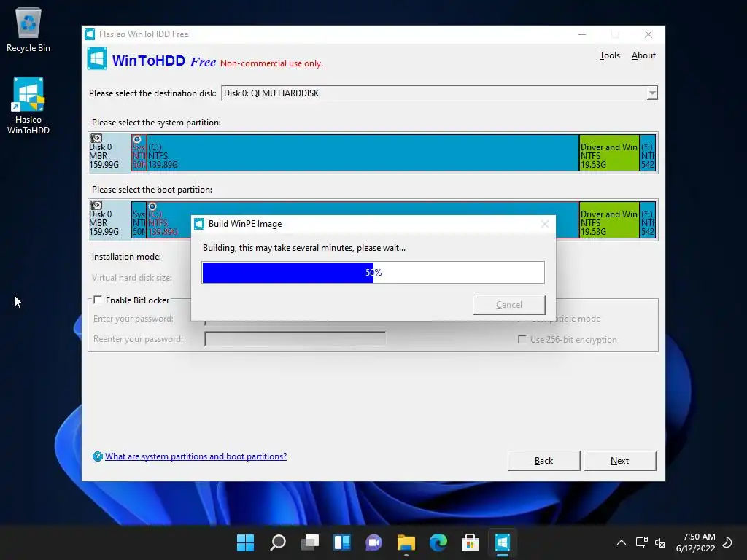Select Driver and Win partition in boot row
Image resolution: width=747 pixels, height=560 pixels.
click(x=609, y=219)
